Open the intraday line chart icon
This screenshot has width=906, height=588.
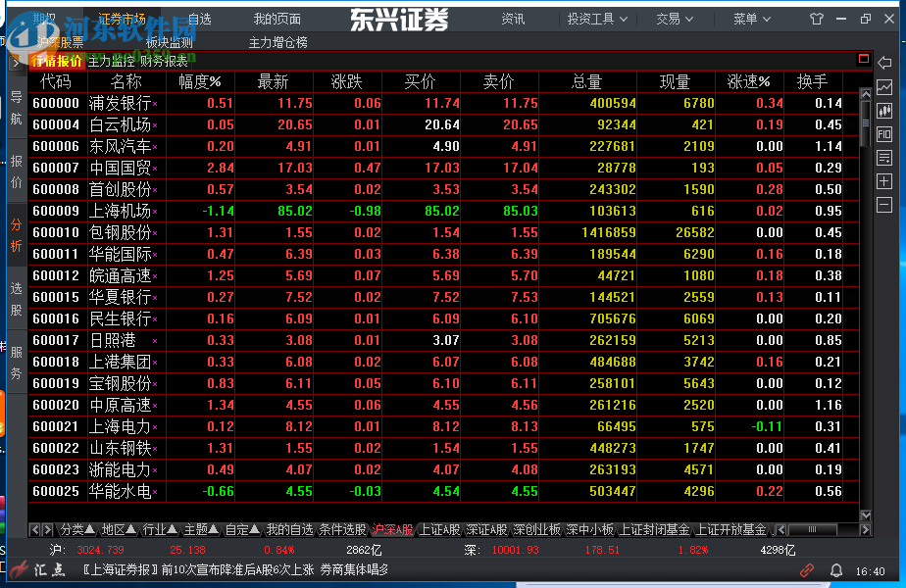884,87
